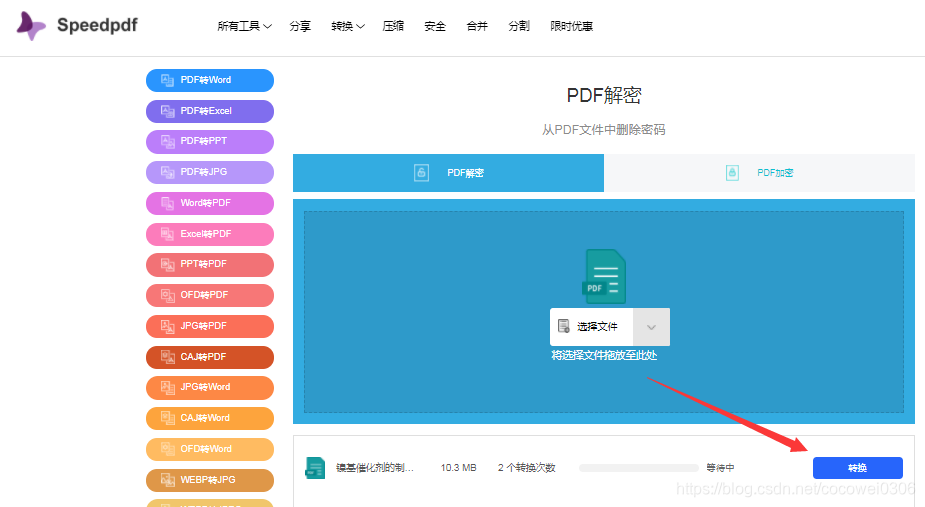The image size is (925, 507).
Task: Open the PDF转Excel sidebar tool
Action: (x=210, y=111)
